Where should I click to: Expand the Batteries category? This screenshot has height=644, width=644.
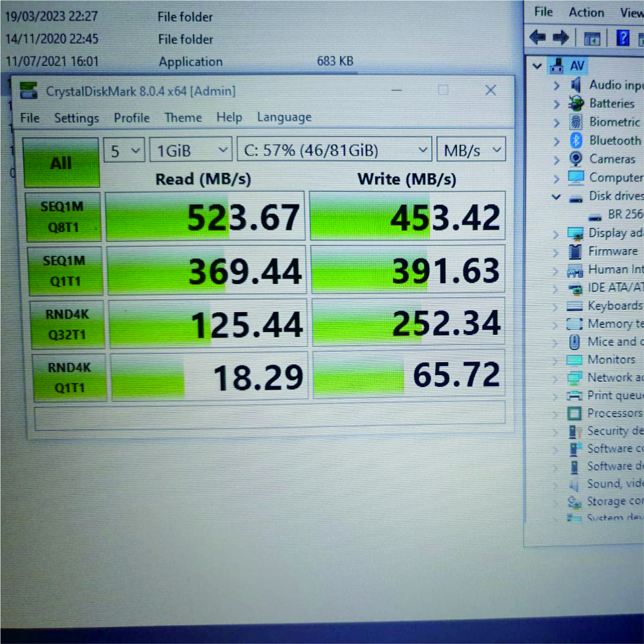click(x=556, y=104)
